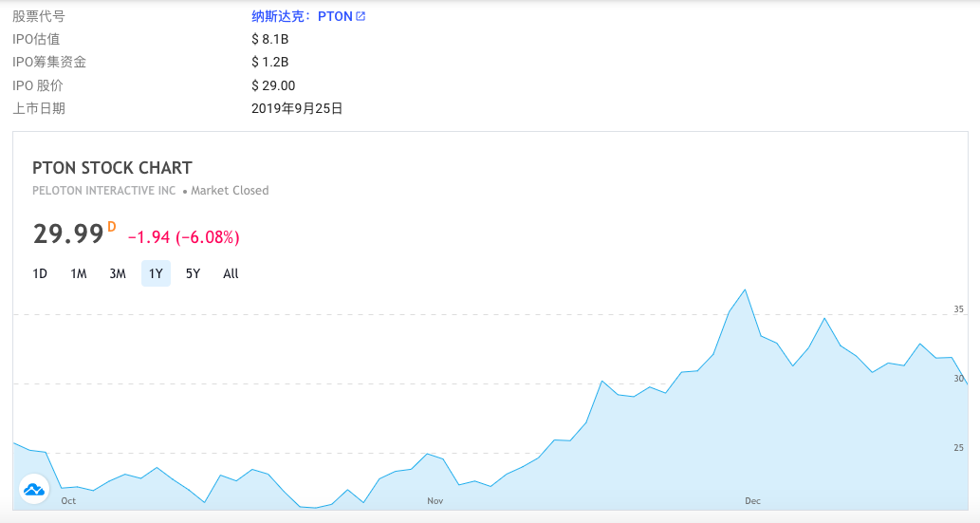Click the $ 29.00 IPO share price
The width and height of the screenshot is (980, 523).
(x=273, y=85)
